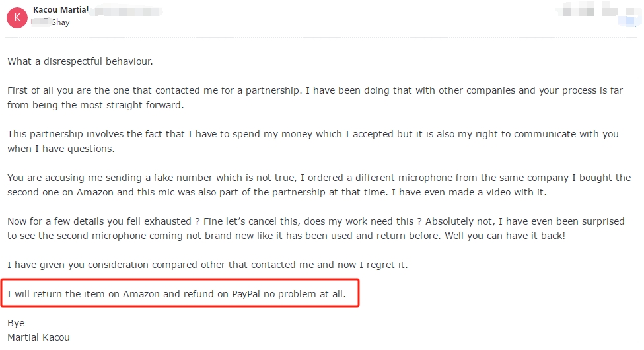Click the blurred timestamp in header
The height and width of the screenshot is (350, 644).
point(578,11)
